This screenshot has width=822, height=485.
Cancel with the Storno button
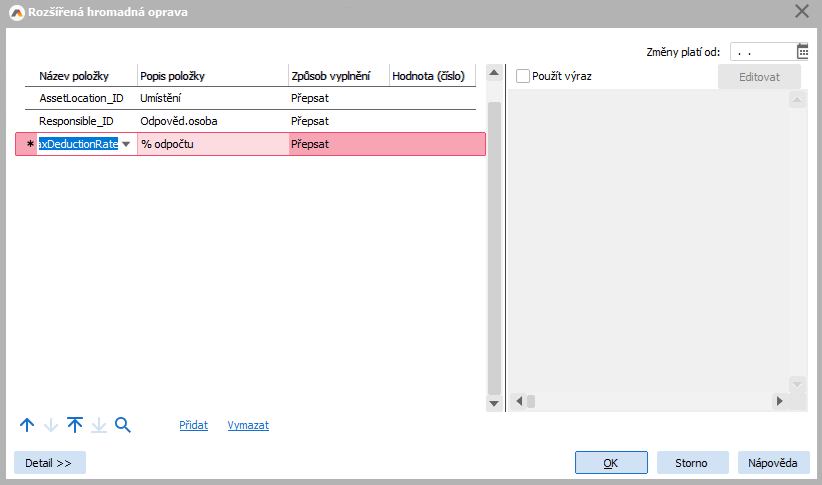(x=693, y=462)
